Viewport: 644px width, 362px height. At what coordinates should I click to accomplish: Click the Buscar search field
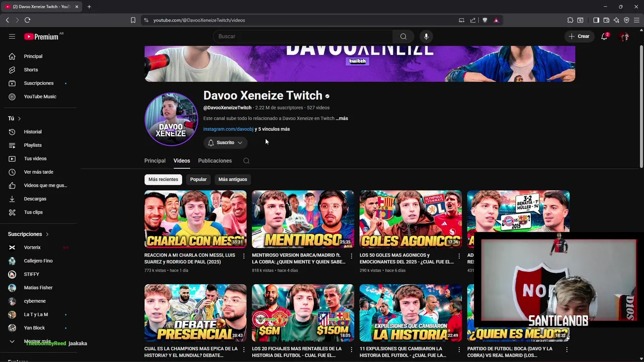(x=303, y=36)
